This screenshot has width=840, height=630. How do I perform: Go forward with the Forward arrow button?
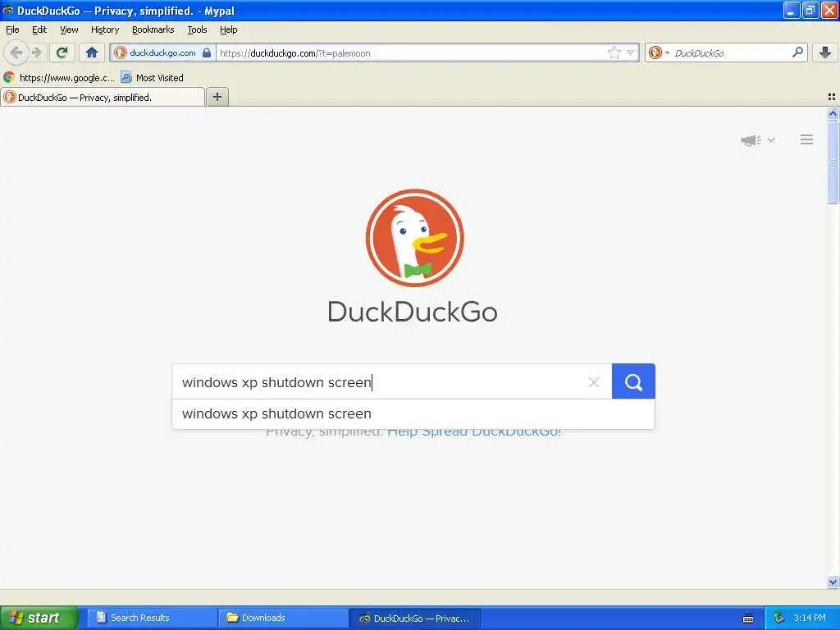click(x=37, y=52)
